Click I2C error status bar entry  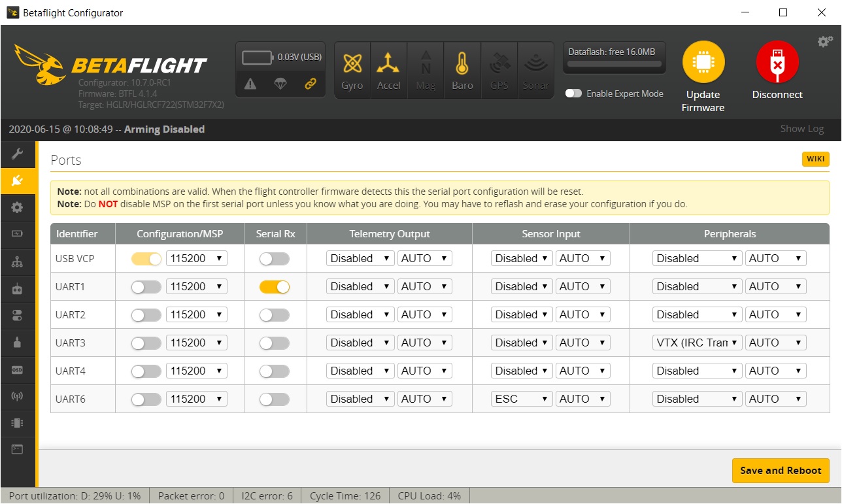pyautogui.click(x=267, y=496)
